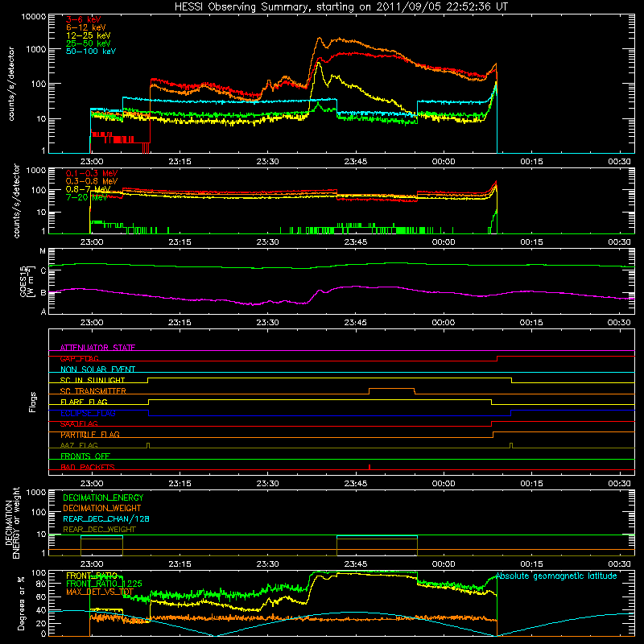Click the FRONT_RATIO_1225 legend label
Viewport: 644px width, 644px height.
click(x=104, y=584)
